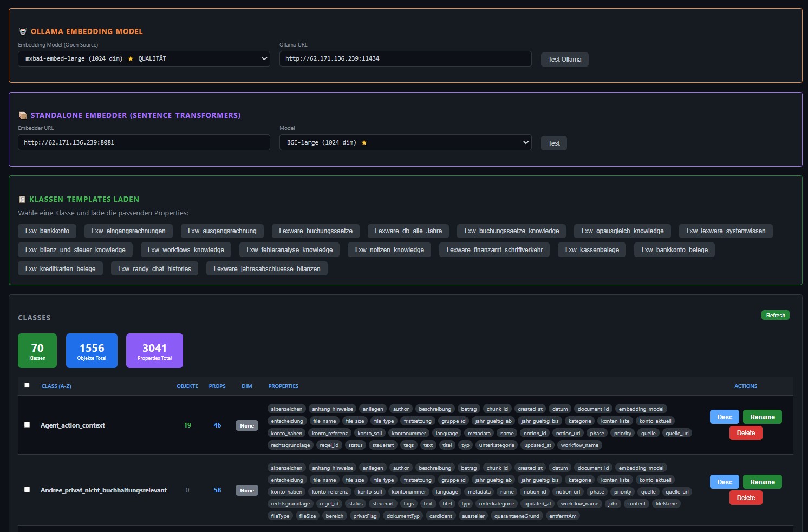Screen dimensions: 808x532
Task: Rename the Andree_privat_nicht_buchhaltungsrelevant class
Action: click(x=763, y=482)
